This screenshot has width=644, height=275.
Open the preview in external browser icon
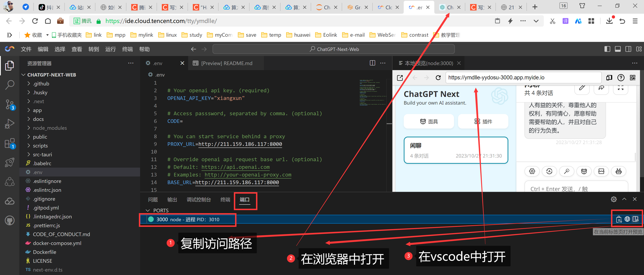point(400,78)
